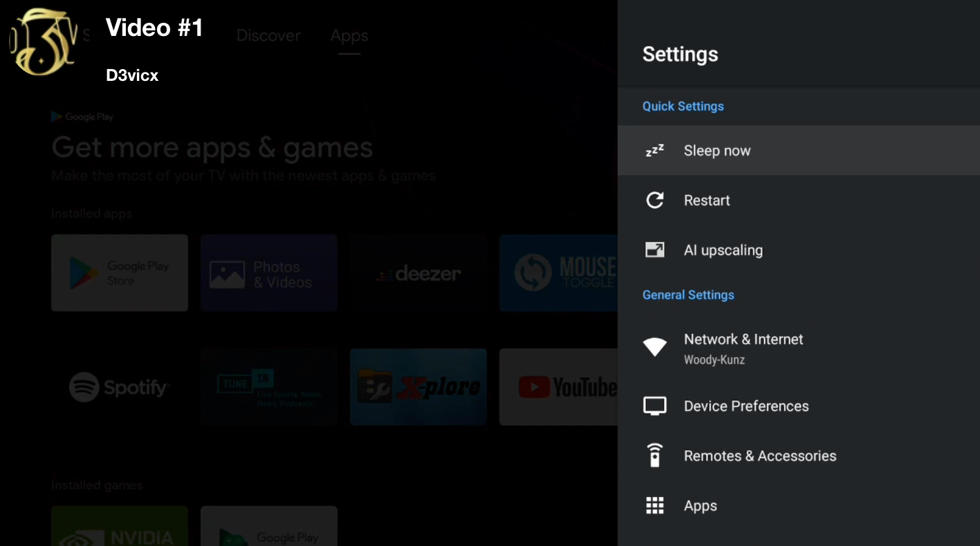The width and height of the screenshot is (980, 546).
Task: Click the D3vicx channel logo
Action: [43, 41]
